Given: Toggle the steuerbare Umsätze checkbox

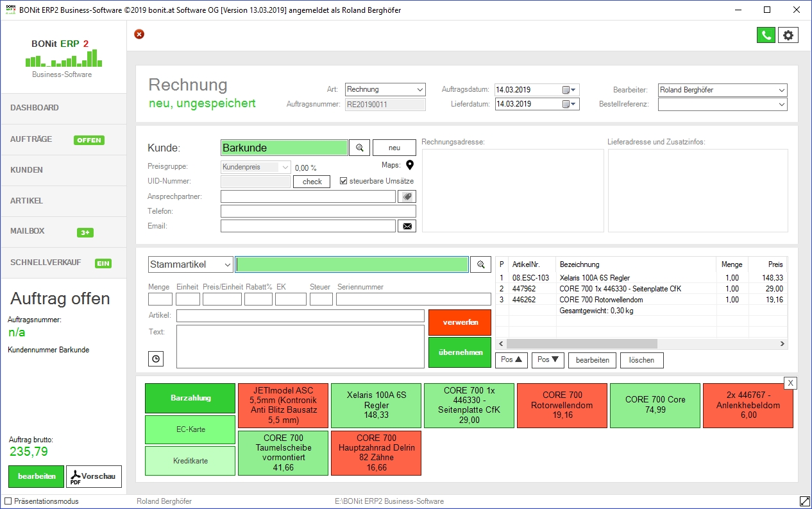Looking at the screenshot, I should tap(343, 181).
